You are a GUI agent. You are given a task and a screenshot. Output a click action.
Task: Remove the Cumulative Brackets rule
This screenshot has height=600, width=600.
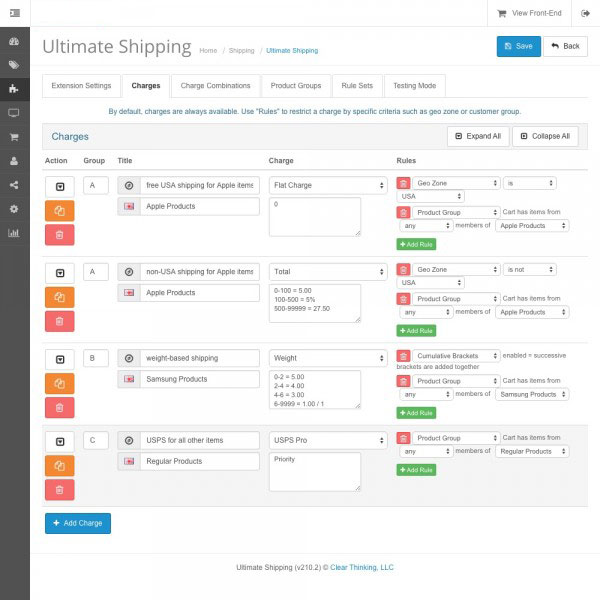tap(403, 356)
